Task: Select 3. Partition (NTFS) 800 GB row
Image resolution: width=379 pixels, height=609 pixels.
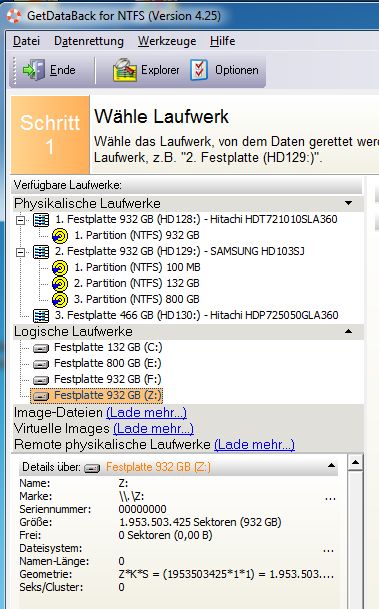Action: tap(137, 299)
